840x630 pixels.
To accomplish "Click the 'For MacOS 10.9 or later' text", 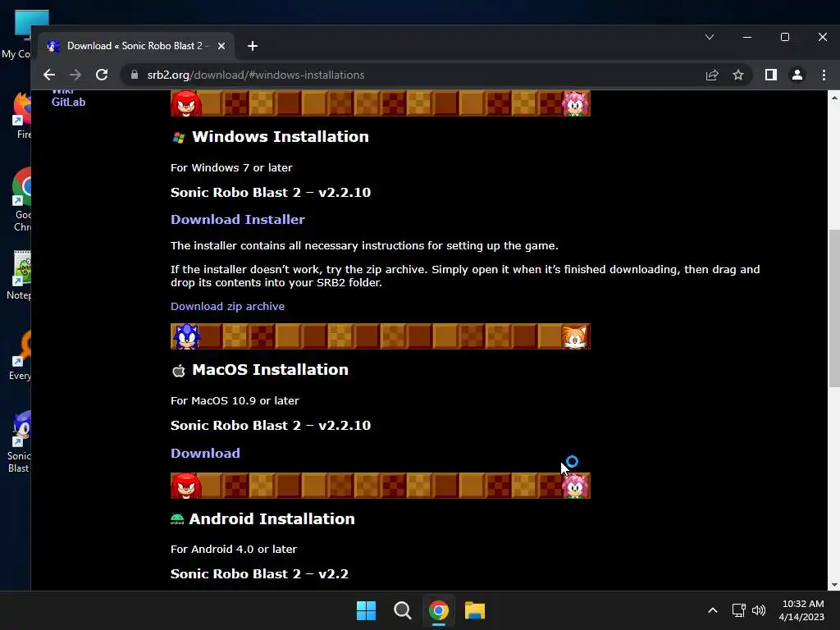I will tap(235, 400).
